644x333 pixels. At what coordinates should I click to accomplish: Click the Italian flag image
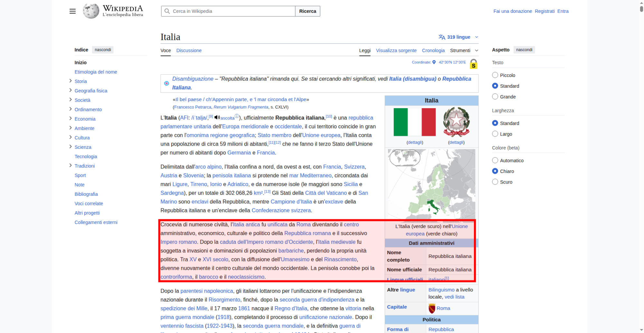[x=414, y=122]
